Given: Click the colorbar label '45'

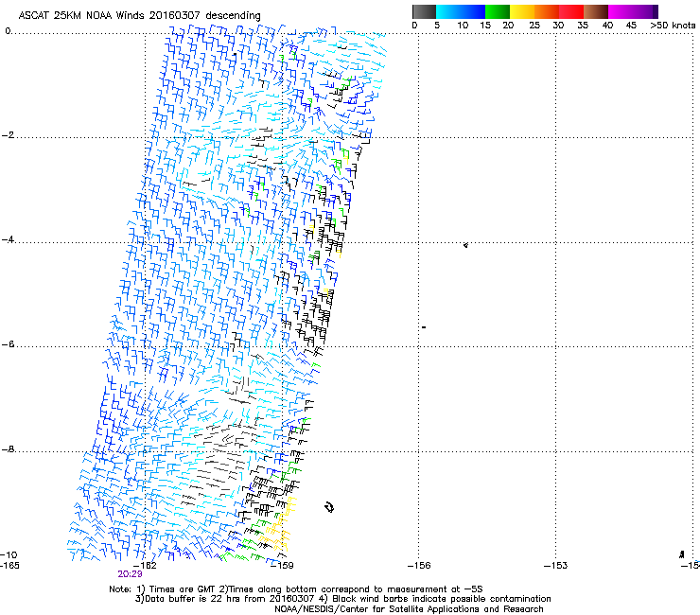Looking at the screenshot, I should 631,26.
